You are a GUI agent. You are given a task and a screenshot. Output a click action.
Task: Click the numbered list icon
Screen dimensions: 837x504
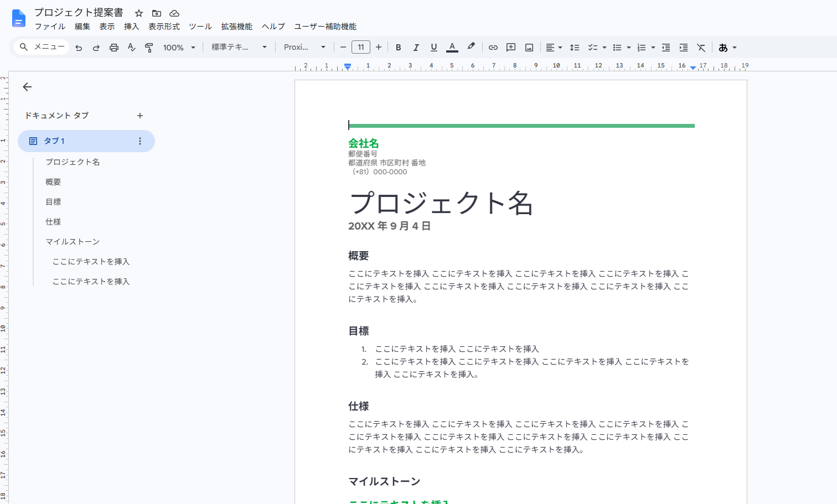[642, 48]
